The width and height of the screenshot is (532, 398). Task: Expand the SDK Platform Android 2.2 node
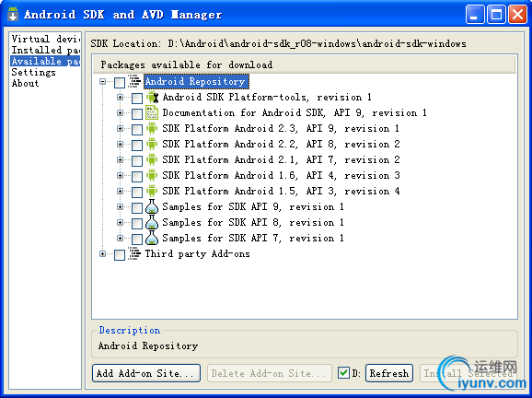120,144
